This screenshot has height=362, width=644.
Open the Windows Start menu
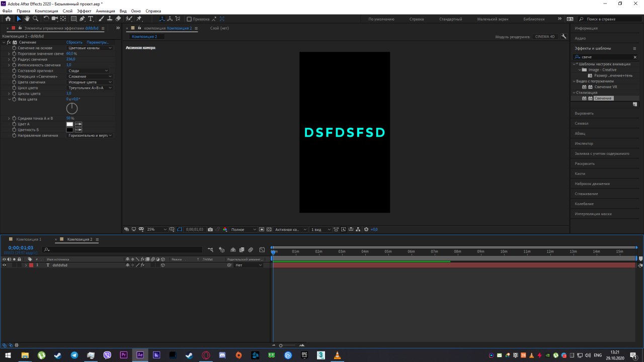pos(8,355)
